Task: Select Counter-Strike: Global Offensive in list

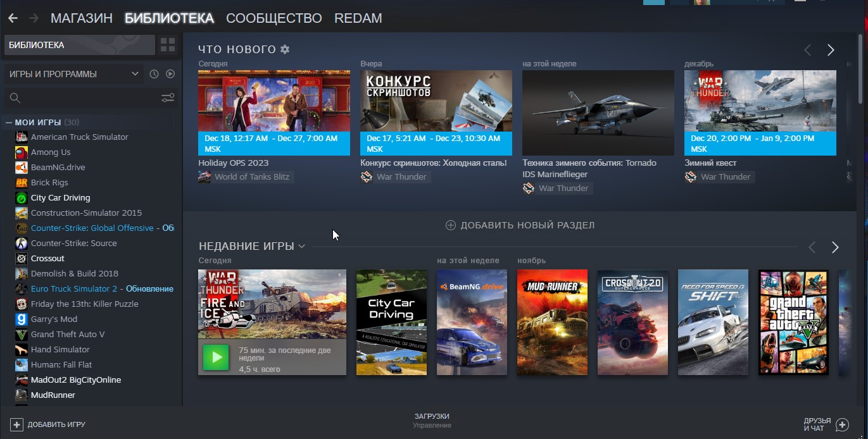Action: click(x=95, y=228)
